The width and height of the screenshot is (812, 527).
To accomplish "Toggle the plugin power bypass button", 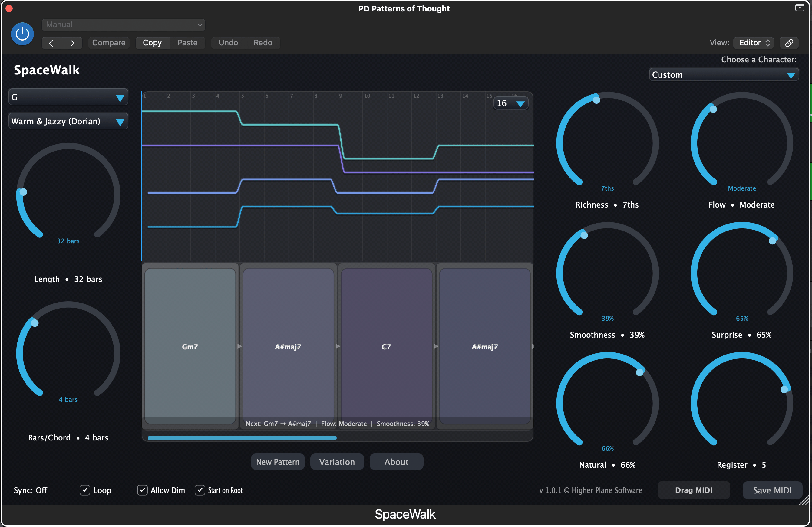I will click(x=22, y=34).
